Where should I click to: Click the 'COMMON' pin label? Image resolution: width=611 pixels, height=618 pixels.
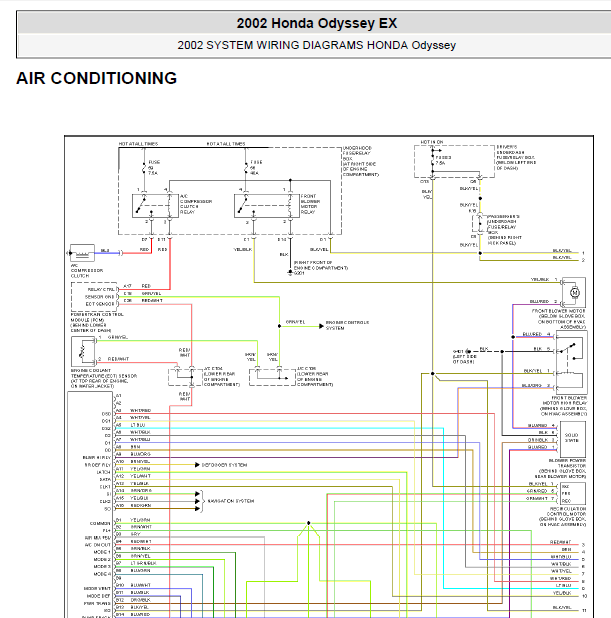[x=100, y=523]
